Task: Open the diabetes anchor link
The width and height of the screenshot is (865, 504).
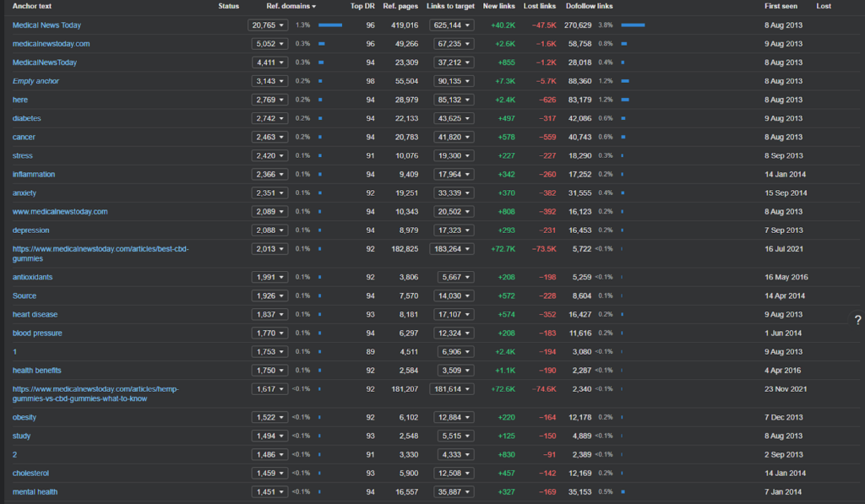Action: [26, 118]
